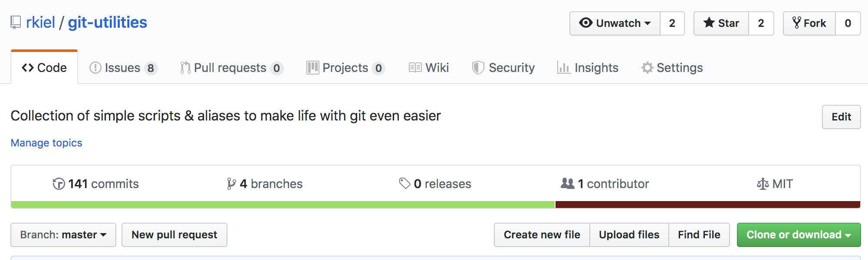Click the Issues counter badge showing 8
This screenshot has width=868, height=260.
click(x=151, y=68)
